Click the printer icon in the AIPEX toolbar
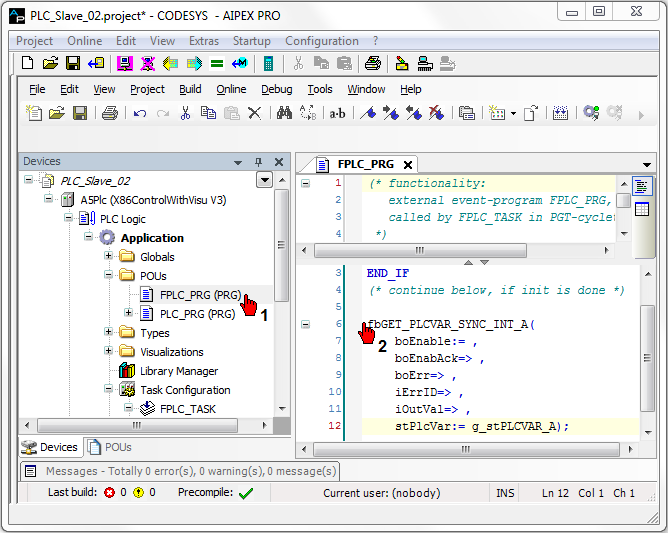The width and height of the screenshot is (668, 533). point(373,63)
